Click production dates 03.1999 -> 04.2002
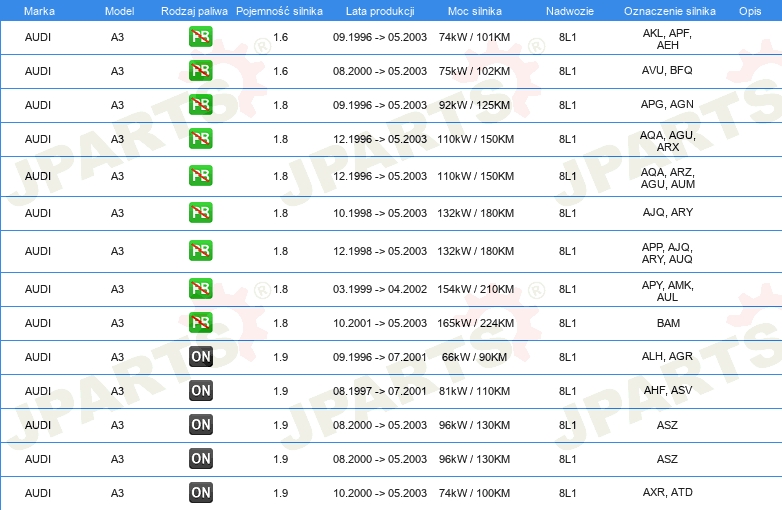The height and width of the screenshot is (510, 782). 380,289
